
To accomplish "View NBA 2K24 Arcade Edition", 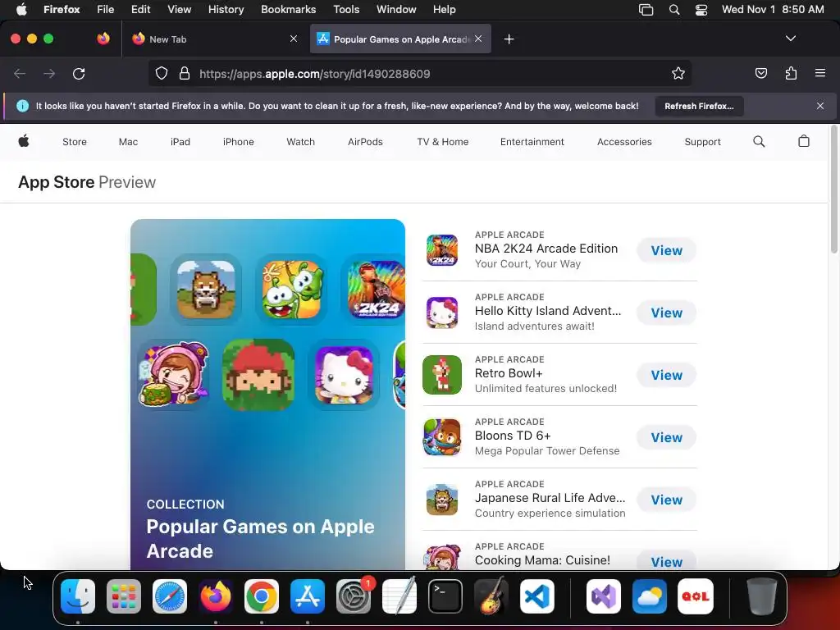I will tap(666, 250).
